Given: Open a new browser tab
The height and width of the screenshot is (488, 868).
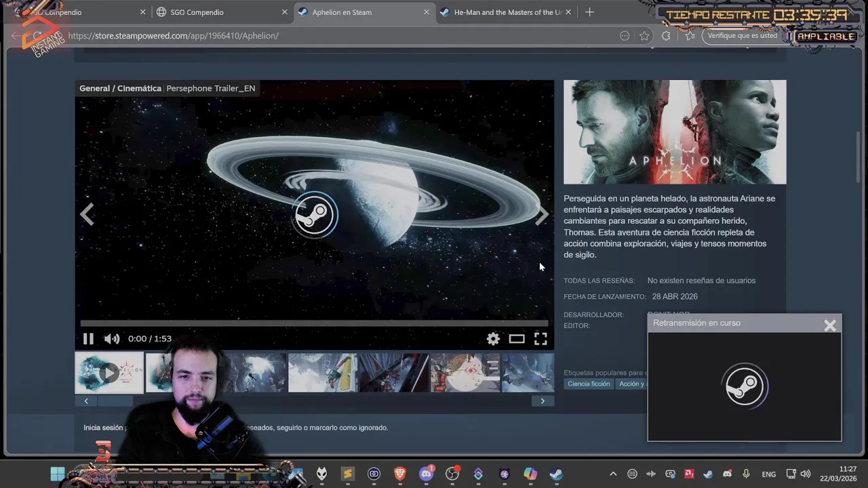Looking at the screenshot, I should click(589, 12).
